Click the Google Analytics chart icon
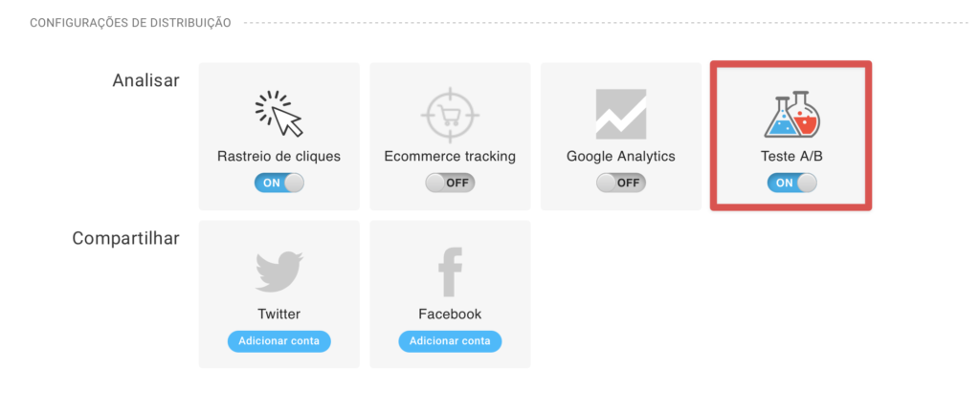 pyautogui.click(x=620, y=114)
